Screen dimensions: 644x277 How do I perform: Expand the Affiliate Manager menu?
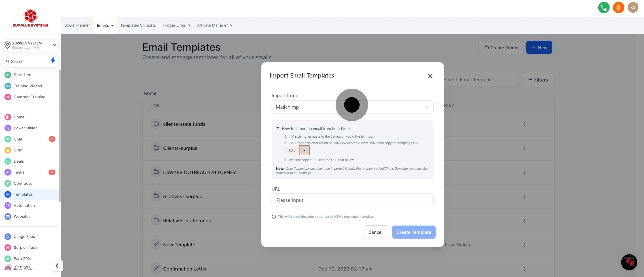pos(214,25)
